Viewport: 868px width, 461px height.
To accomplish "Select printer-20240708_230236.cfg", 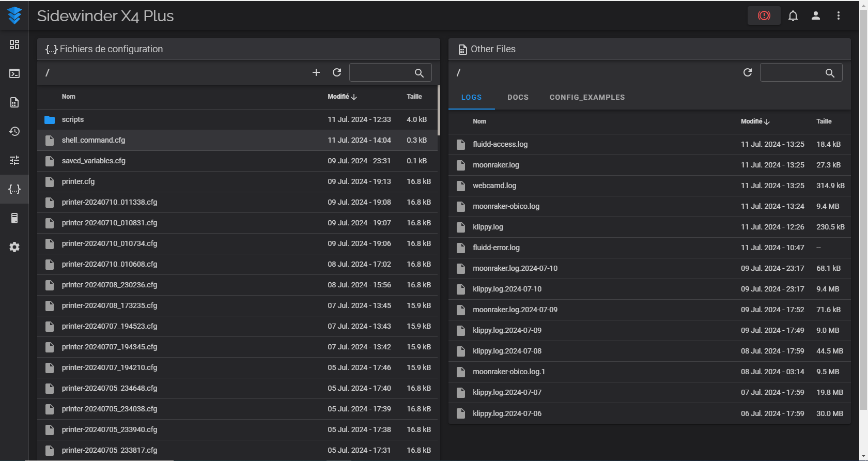I will click(x=237, y=285).
